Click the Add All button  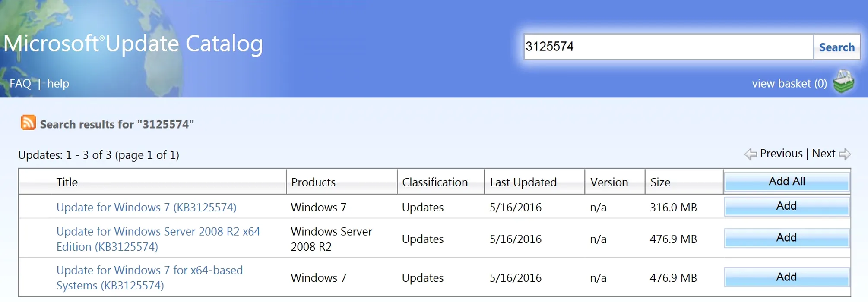click(786, 182)
